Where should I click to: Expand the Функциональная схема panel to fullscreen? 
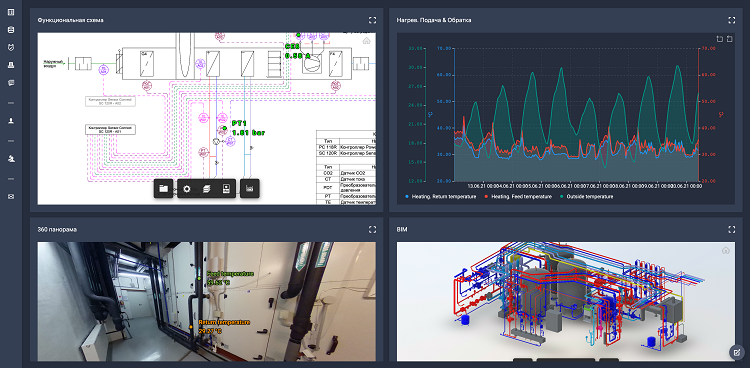pos(372,20)
